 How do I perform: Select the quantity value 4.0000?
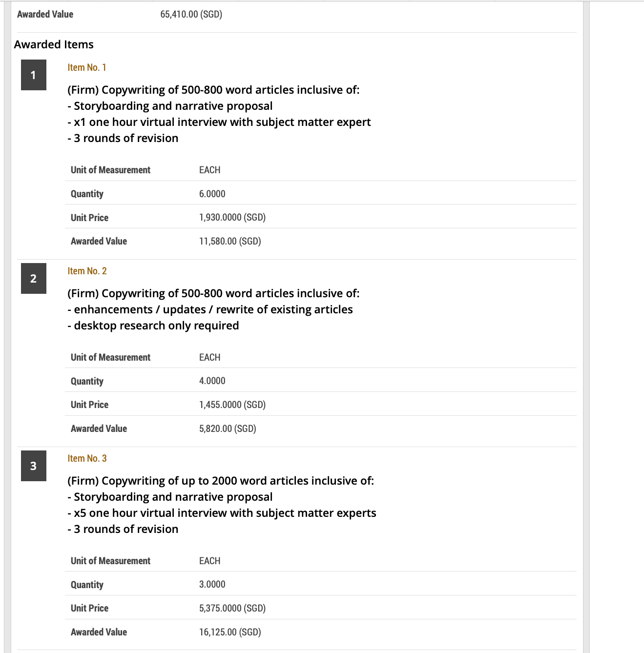coord(212,381)
